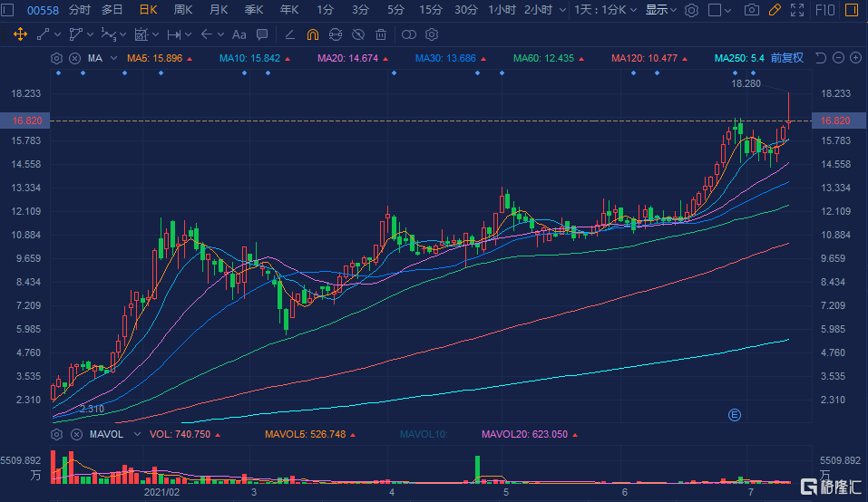The image size is (868, 502).
Task: Open F10 company information
Action: coord(825,10)
